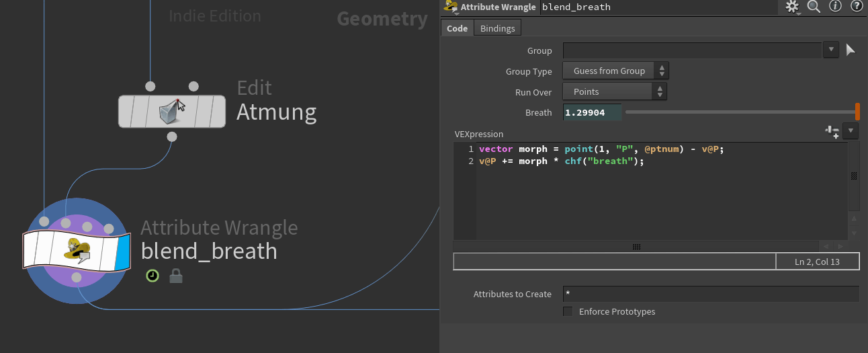Enable the Enforce Prototypes checkbox
The width and height of the screenshot is (868, 353).
tap(568, 311)
